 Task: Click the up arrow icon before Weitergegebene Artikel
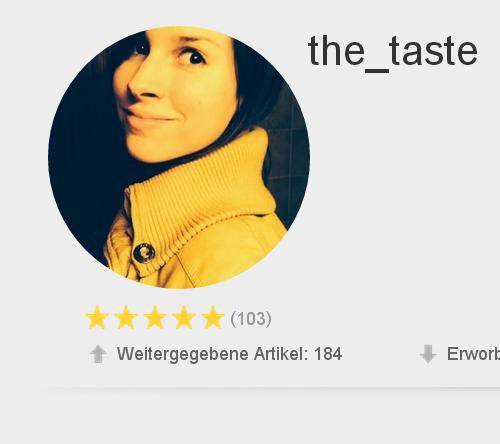coord(98,354)
